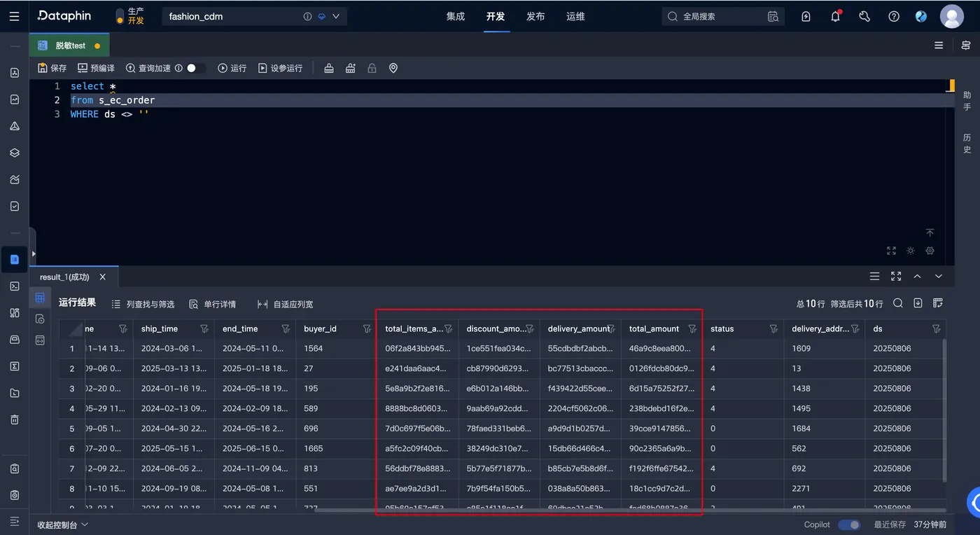This screenshot has width=980, height=535.
Task: Click the results table vertical scrollbar
Action: pyautogui.click(x=944, y=410)
